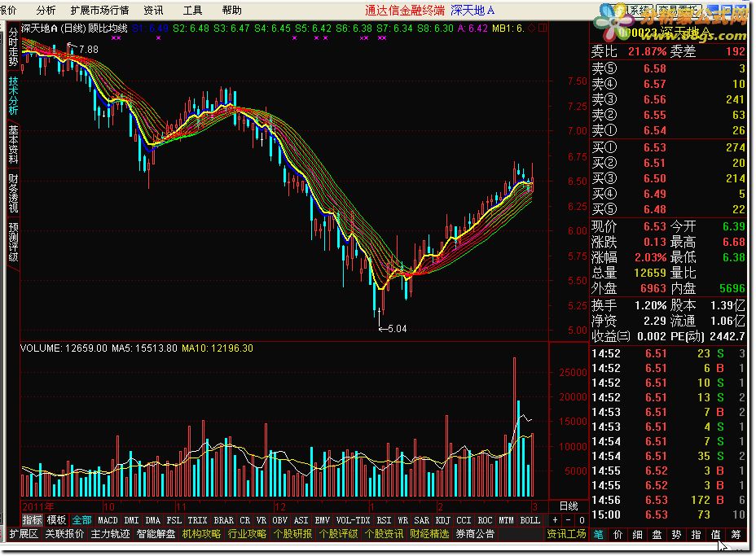756x556 pixels.
Task: Select the 指 index tab
Action: 696,534
